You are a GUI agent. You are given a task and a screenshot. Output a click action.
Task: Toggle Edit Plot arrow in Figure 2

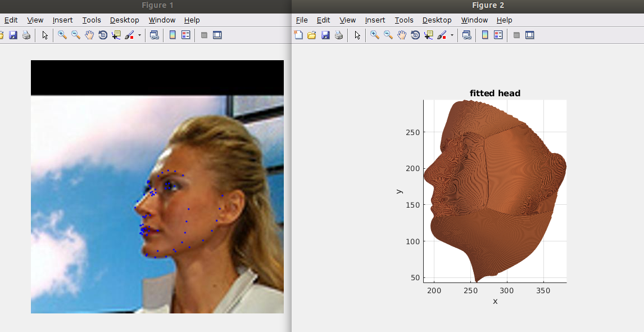[357, 35]
